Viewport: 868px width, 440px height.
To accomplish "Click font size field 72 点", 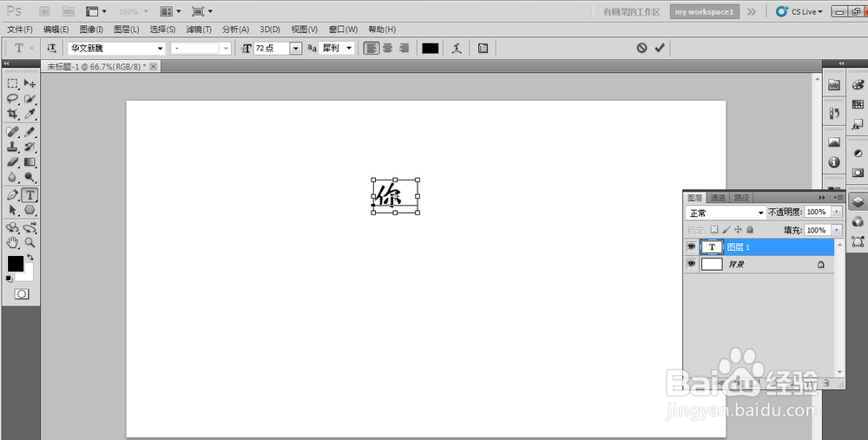I will coord(272,48).
